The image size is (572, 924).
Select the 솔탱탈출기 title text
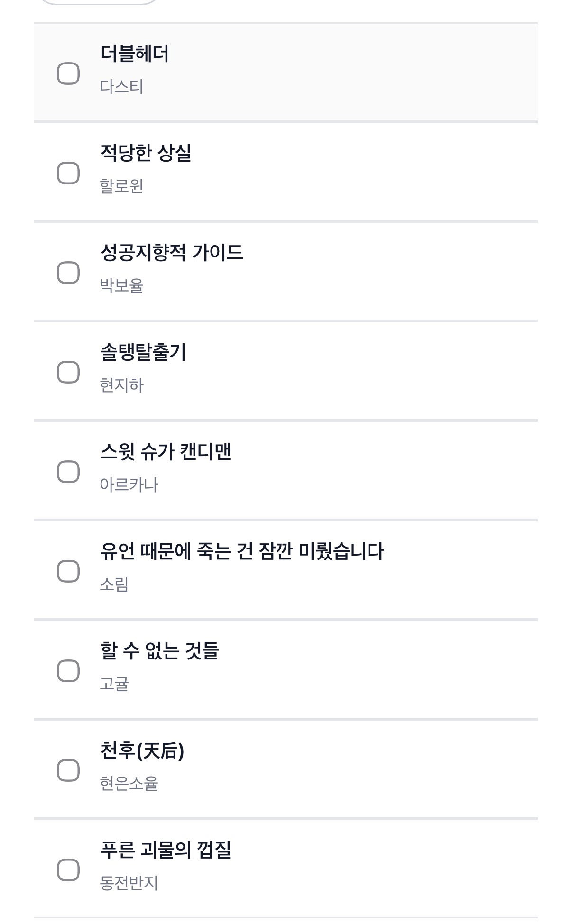click(x=143, y=352)
